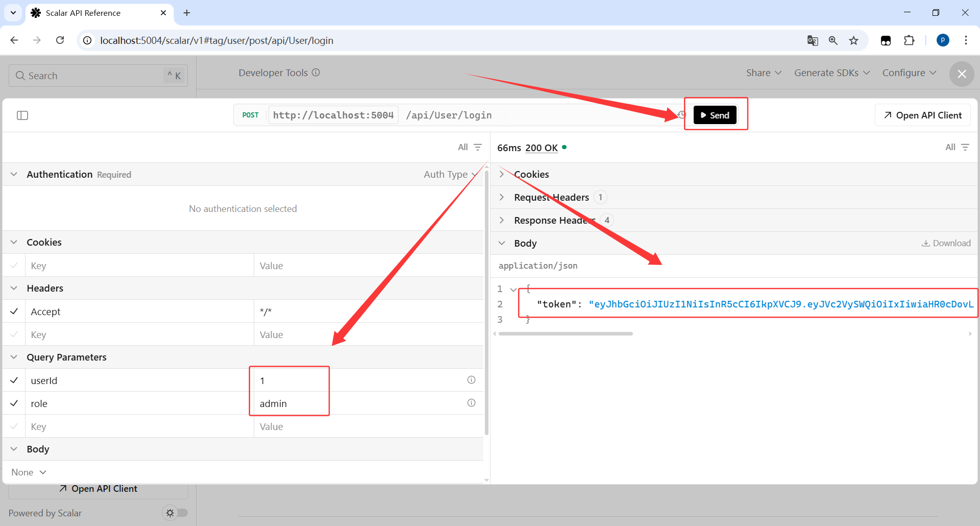Screen dimensions: 980x526
Task: Collapse JSON at line 1 fold arrow
Action: pyautogui.click(x=513, y=290)
